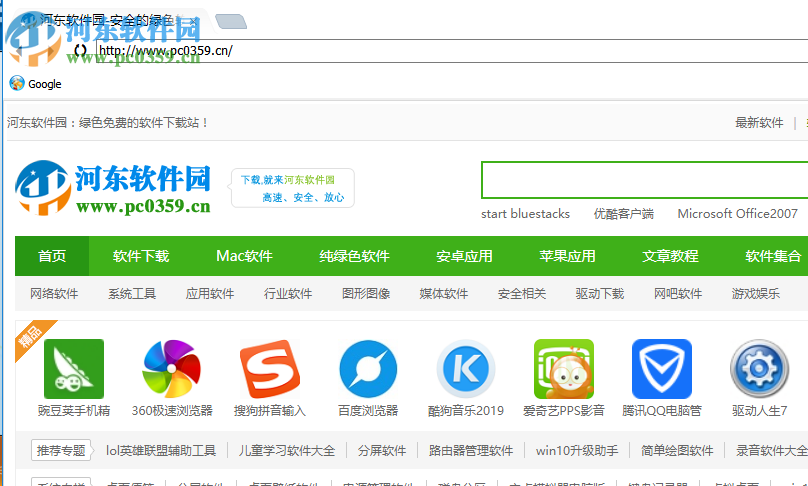The height and width of the screenshot is (486, 808).
Task: Go to the 应用软件 category
Action: (x=210, y=294)
